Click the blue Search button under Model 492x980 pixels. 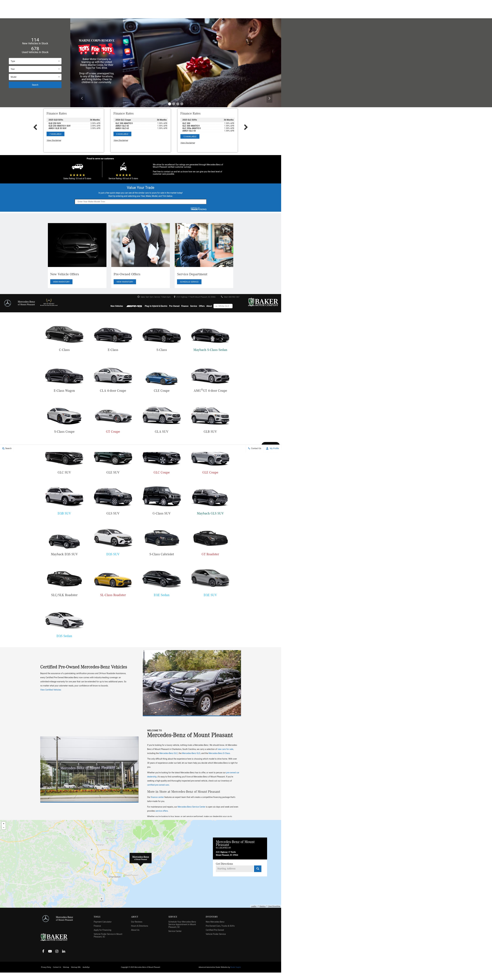point(35,85)
